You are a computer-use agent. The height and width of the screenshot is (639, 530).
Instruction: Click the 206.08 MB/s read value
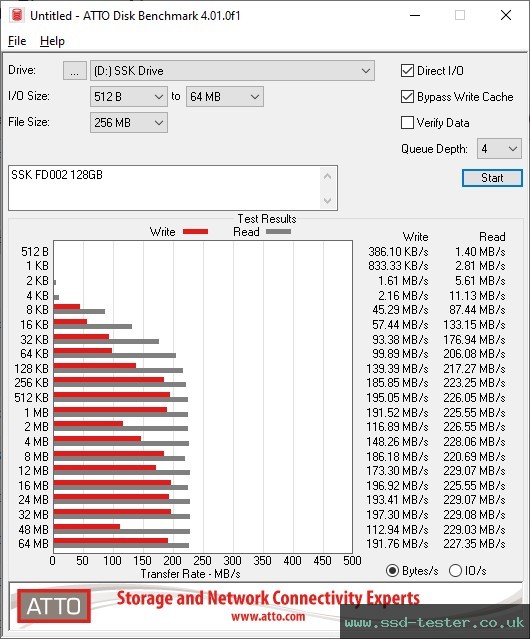tap(475, 354)
